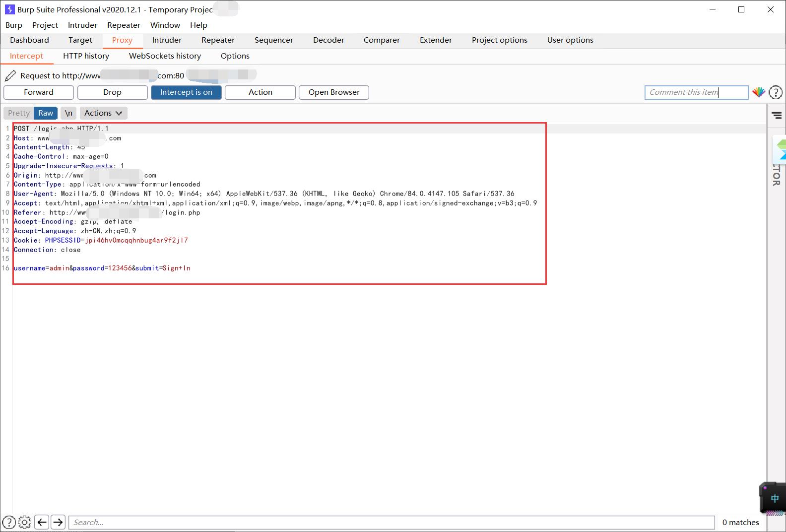This screenshot has width=786, height=532.
Task: Click the Burp Suite lightning logo icon
Action: point(9,9)
